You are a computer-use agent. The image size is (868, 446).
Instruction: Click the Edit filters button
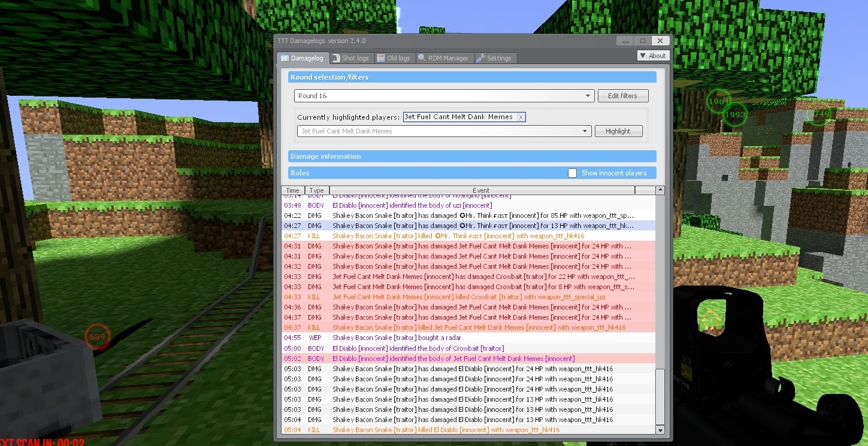coord(623,96)
